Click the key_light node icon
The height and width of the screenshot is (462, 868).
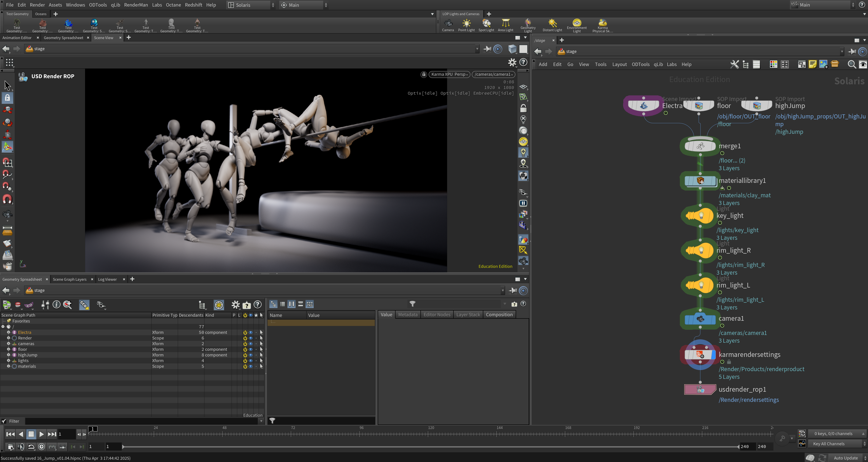pyautogui.click(x=700, y=215)
